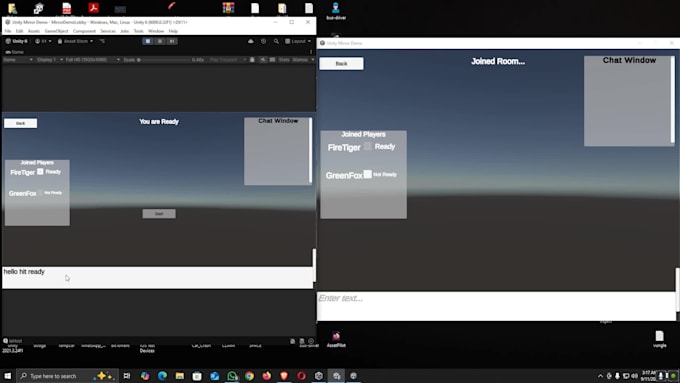Open the File menu in Unity
The image size is (680, 383).
pos(8,31)
